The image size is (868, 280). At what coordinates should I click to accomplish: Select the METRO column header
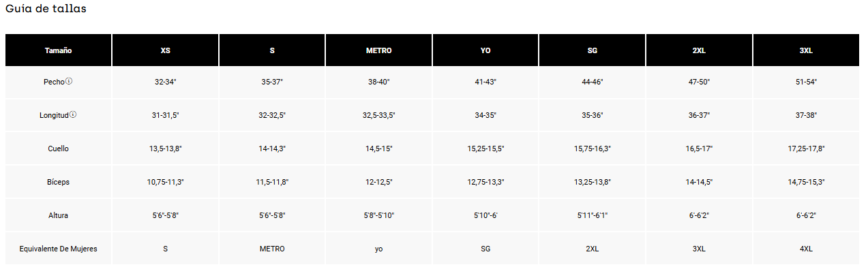[379, 50]
